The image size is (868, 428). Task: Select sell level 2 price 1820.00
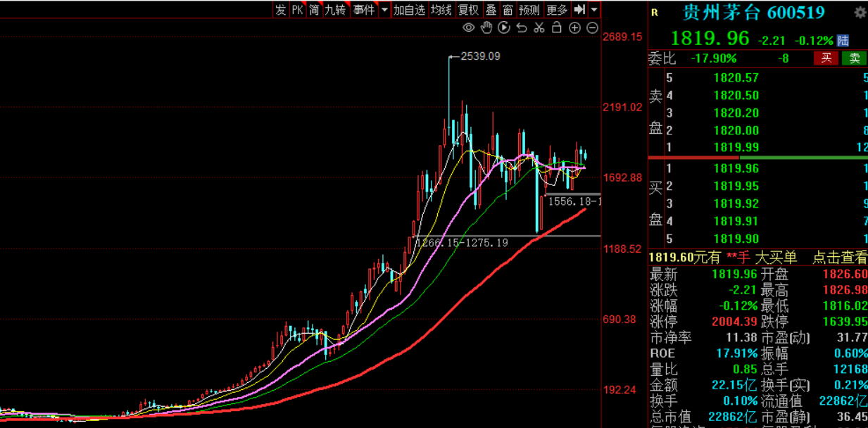[x=736, y=130]
